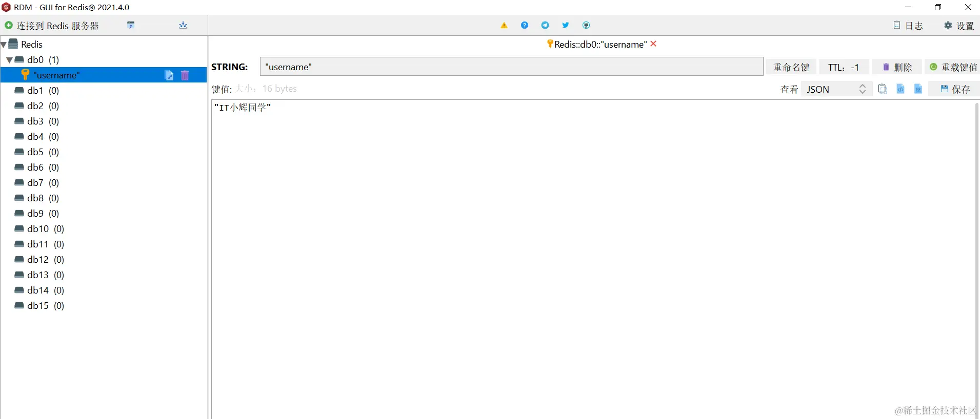
Task: Open the JSON view format dropdown
Action: click(x=836, y=89)
